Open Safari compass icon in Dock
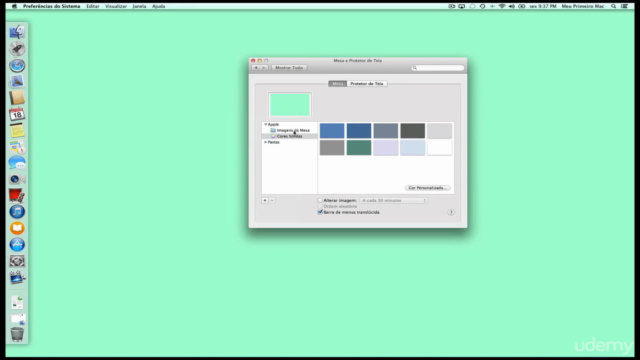Viewport: 640px width, 360px height. pyautogui.click(x=17, y=65)
